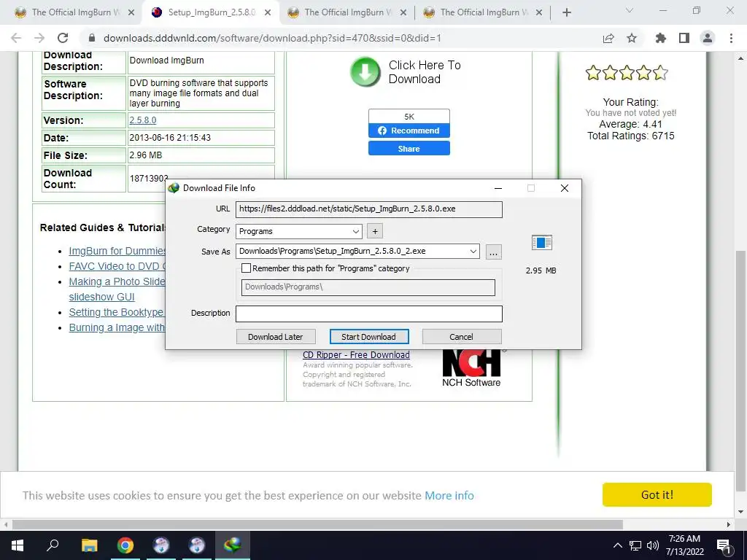Click the Facebook Share button
The height and width of the screenshot is (560, 747).
coord(409,149)
